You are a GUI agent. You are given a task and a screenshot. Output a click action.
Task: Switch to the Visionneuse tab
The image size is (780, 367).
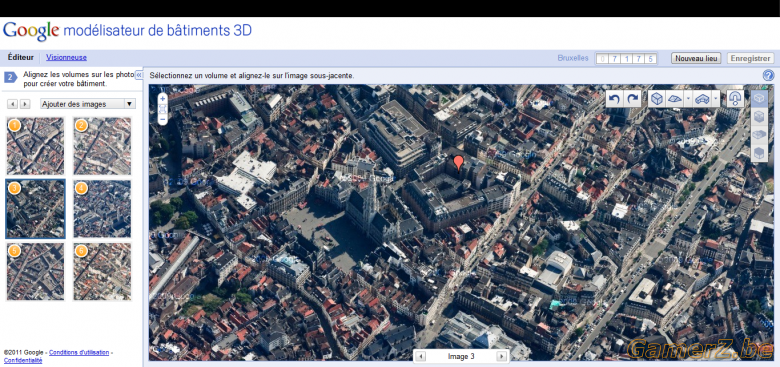pyautogui.click(x=67, y=58)
